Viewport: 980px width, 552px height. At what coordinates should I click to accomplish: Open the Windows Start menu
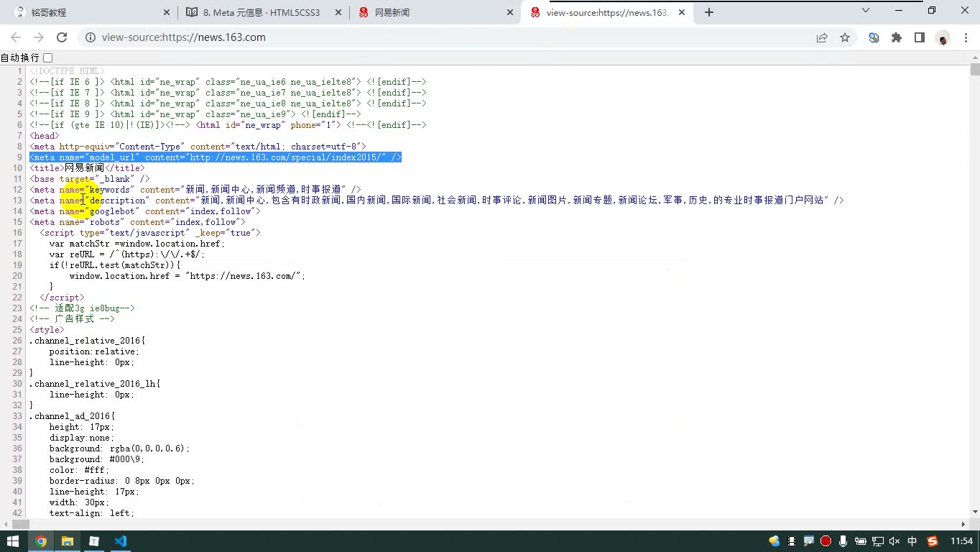pos(12,541)
